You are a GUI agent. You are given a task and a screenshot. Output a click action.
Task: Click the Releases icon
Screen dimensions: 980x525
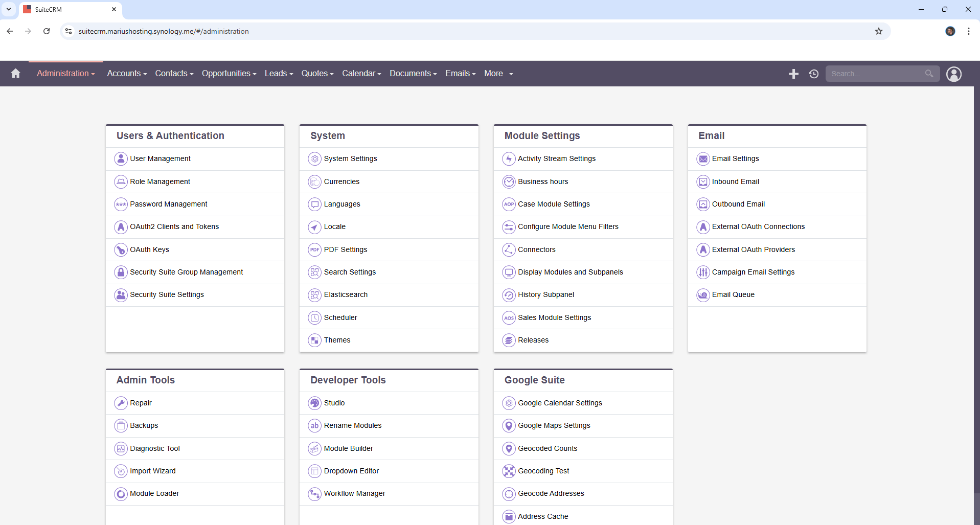click(509, 340)
